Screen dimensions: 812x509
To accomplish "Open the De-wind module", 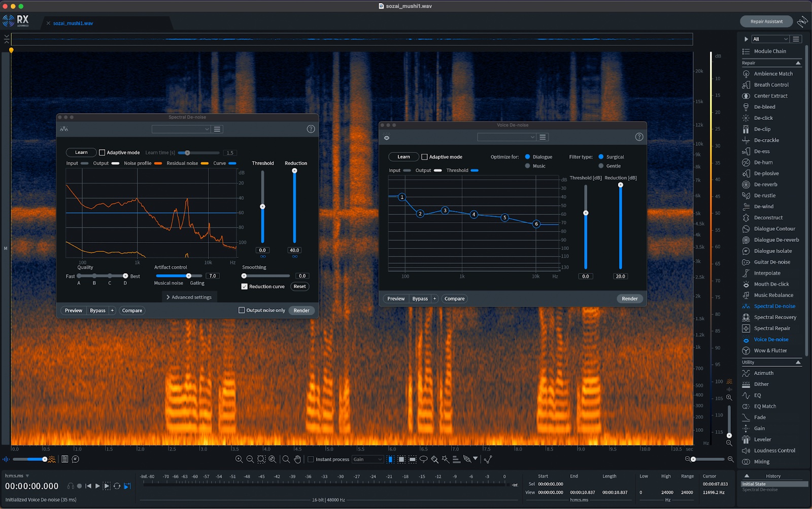I will point(763,207).
